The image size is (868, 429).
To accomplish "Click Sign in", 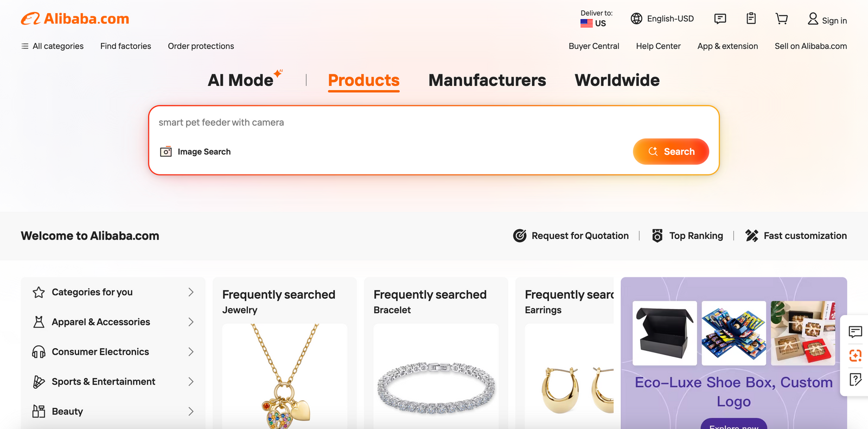I will pos(827,20).
